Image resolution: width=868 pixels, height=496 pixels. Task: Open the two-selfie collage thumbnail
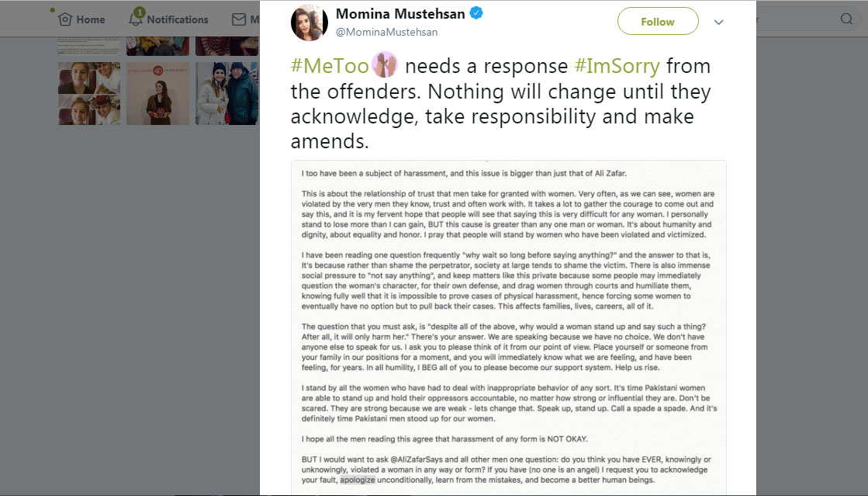[x=89, y=93]
